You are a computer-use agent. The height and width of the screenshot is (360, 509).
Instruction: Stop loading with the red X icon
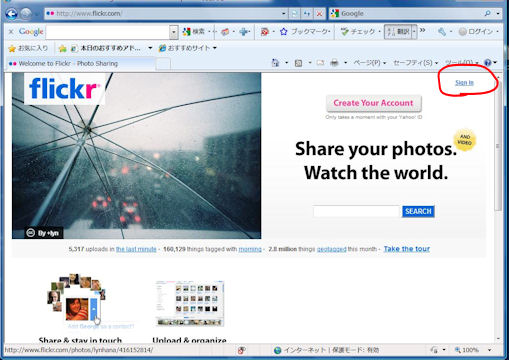click(x=319, y=14)
